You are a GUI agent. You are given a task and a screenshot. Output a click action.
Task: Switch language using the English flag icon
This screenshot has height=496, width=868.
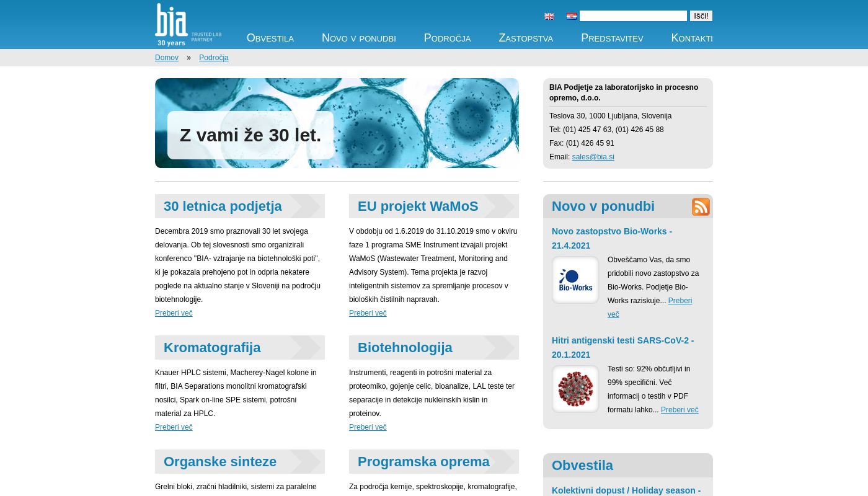pyautogui.click(x=549, y=17)
